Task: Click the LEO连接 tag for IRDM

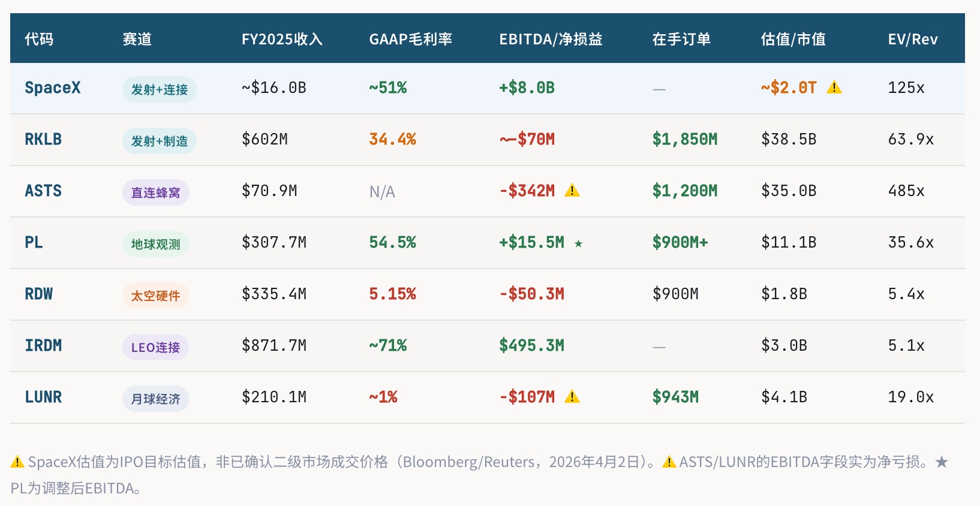Action: (156, 347)
